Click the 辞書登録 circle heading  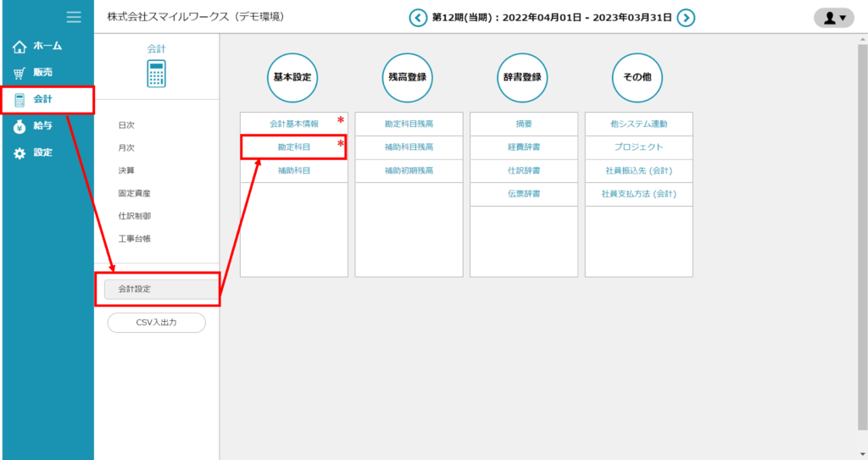(x=522, y=77)
